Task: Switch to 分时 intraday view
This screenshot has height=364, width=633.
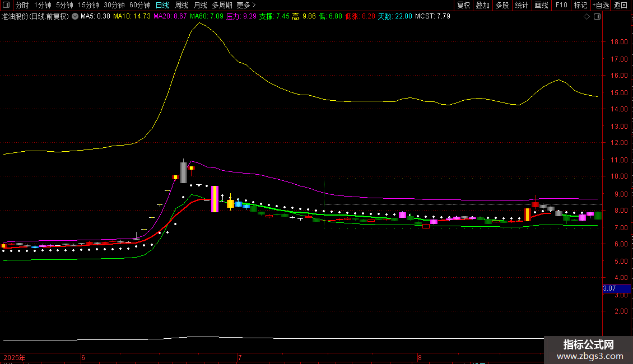Action: click(22, 5)
